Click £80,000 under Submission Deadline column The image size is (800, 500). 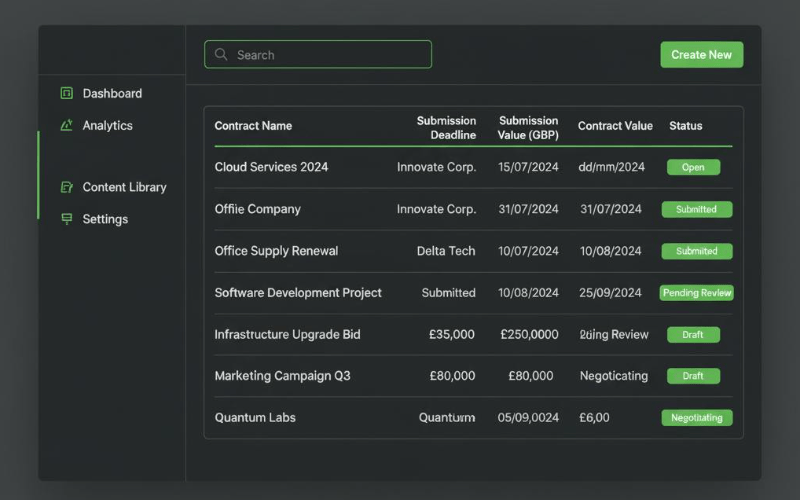452,376
